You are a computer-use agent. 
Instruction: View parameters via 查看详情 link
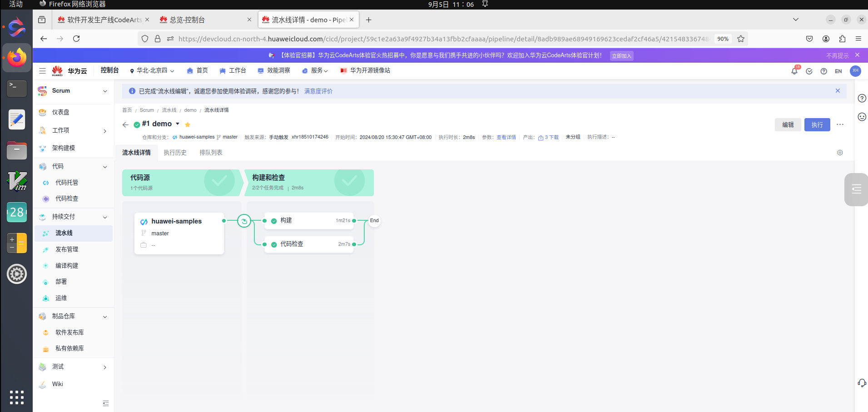pos(506,137)
